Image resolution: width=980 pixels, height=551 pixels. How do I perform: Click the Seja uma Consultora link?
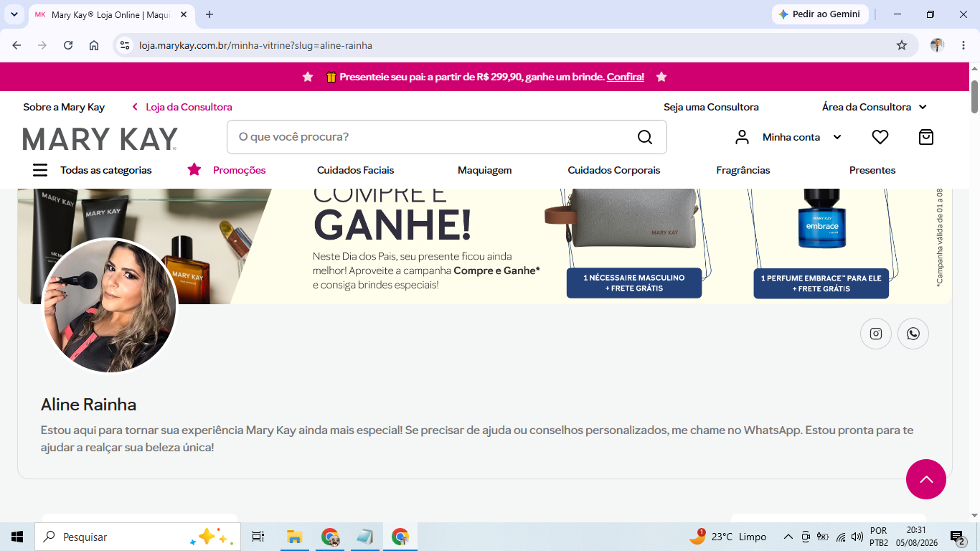(711, 107)
